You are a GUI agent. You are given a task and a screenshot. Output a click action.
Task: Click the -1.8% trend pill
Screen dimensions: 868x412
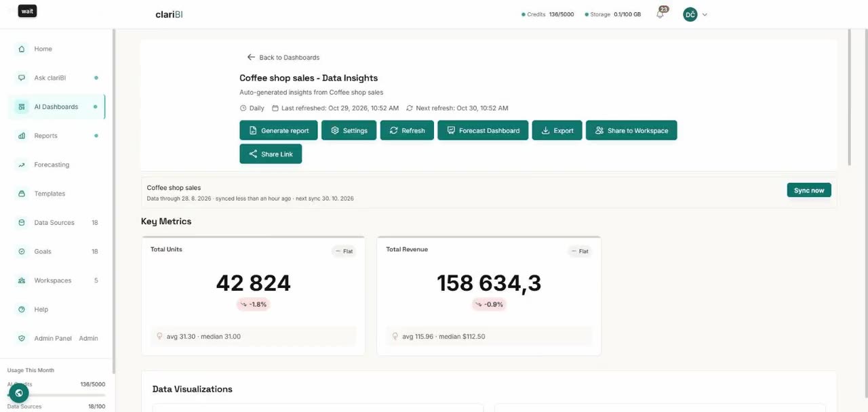[254, 304]
